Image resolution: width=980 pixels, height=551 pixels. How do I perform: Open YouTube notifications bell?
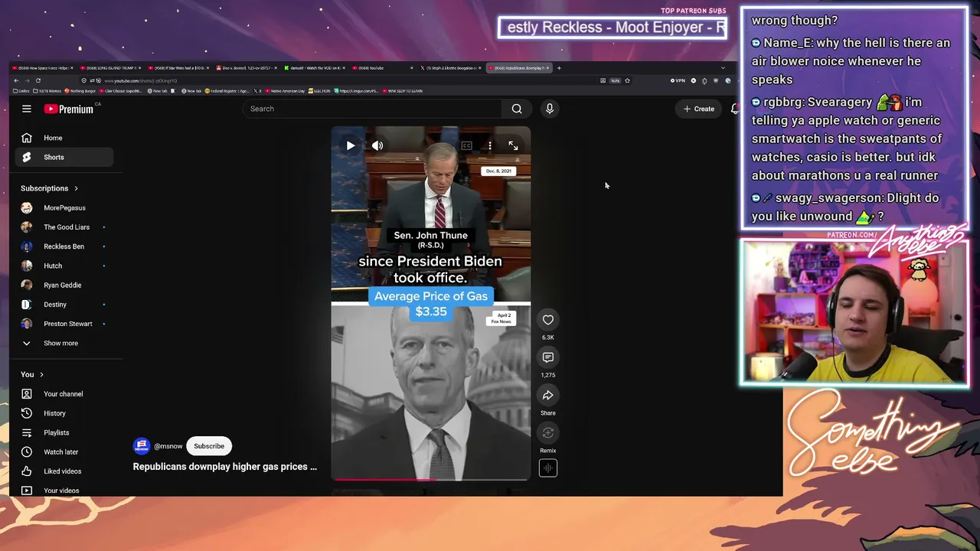point(735,109)
